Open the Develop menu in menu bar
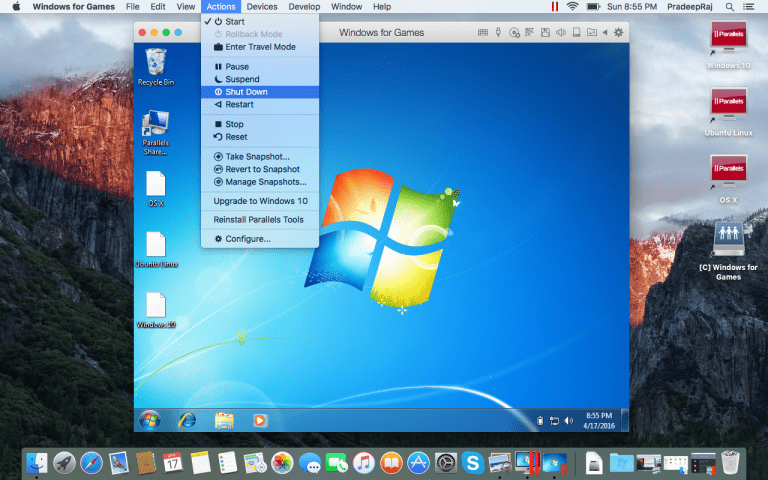The width and height of the screenshot is (768, 480). [x=304, y=6]
